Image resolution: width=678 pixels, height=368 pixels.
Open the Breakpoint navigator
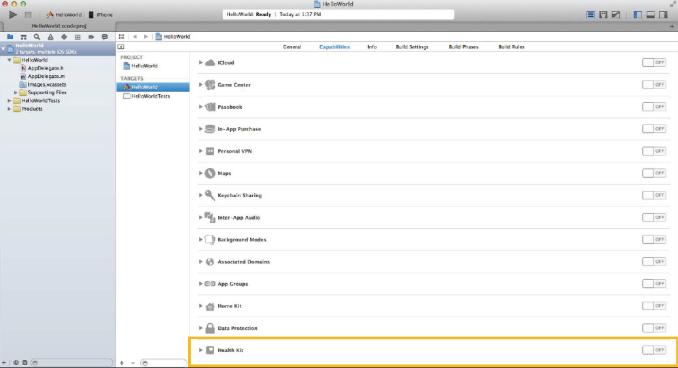click(91, 37)
